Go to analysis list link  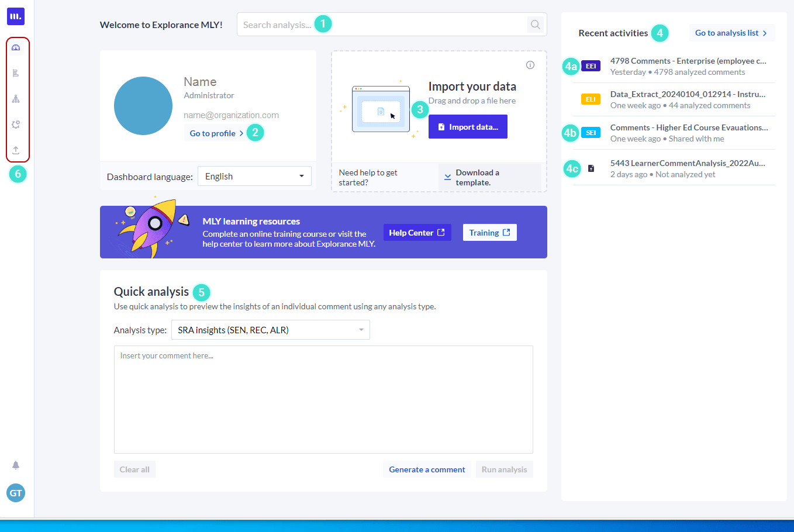coord(732,33)
